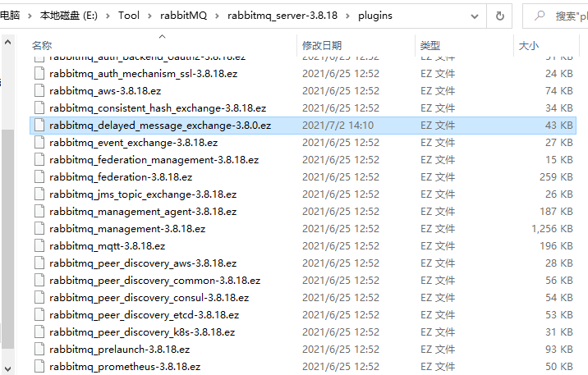
Task: Click file icon of rabbitmq_peer_discovery_consul-3.8.18.ez
Action: coord(39,297)
